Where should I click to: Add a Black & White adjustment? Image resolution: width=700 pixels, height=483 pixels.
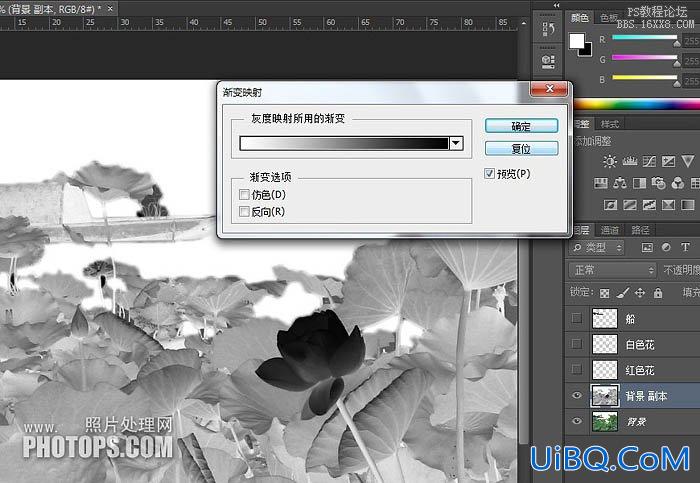click(639, 183)
